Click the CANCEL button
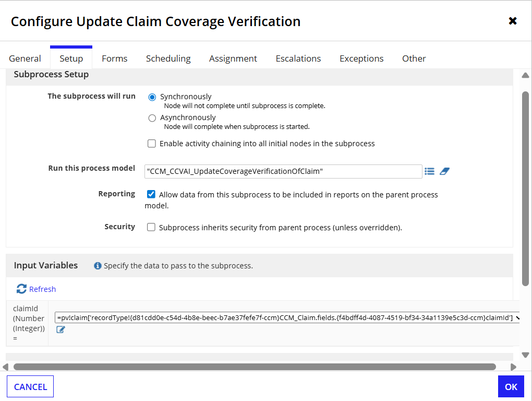This screenshot has height=401, width=532. click(30, 386)
